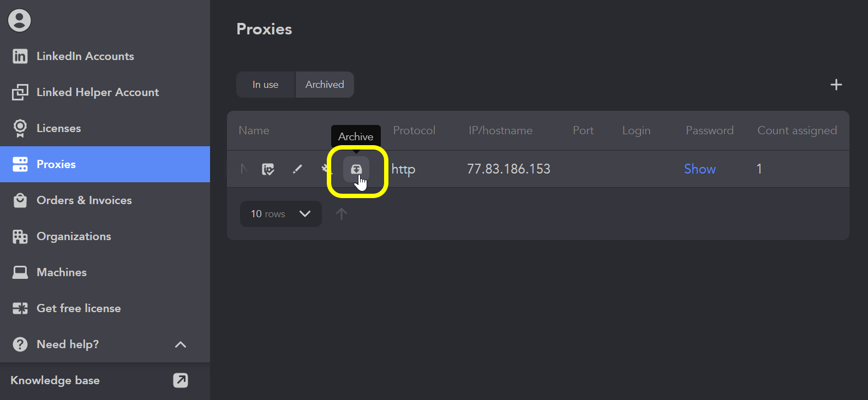Open the Licenses section
This screenshot has height=400, width=868.
click(58, 128)
